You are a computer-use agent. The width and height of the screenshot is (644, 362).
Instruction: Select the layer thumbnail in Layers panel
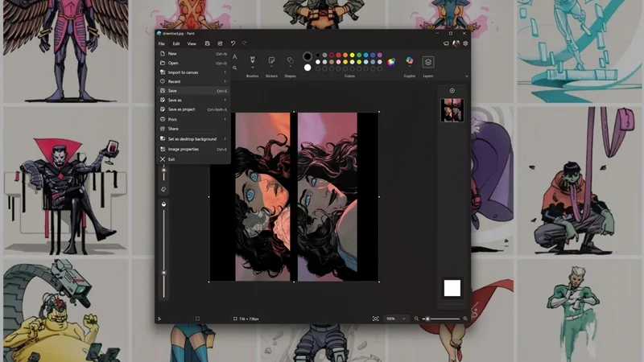point(452,110)
